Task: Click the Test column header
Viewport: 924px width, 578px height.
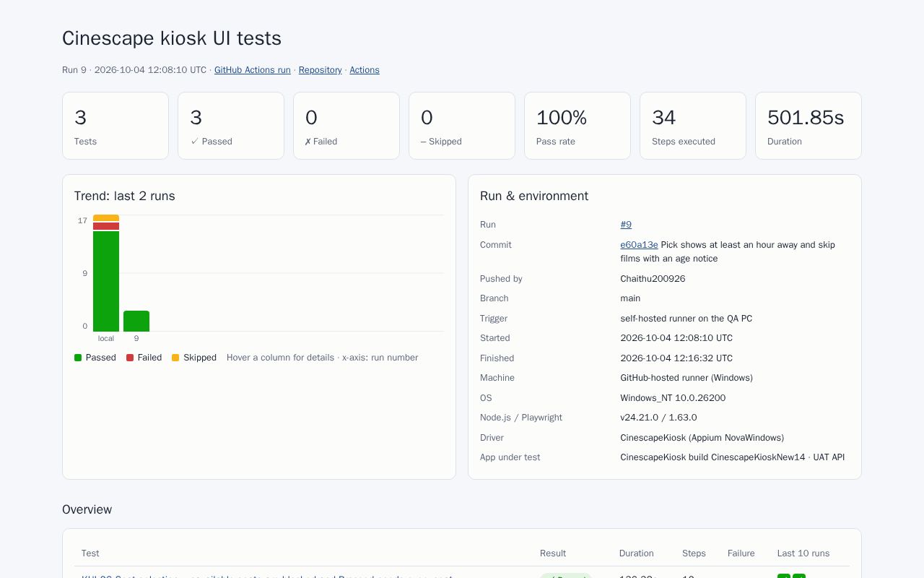Action: tap(90, 553)
